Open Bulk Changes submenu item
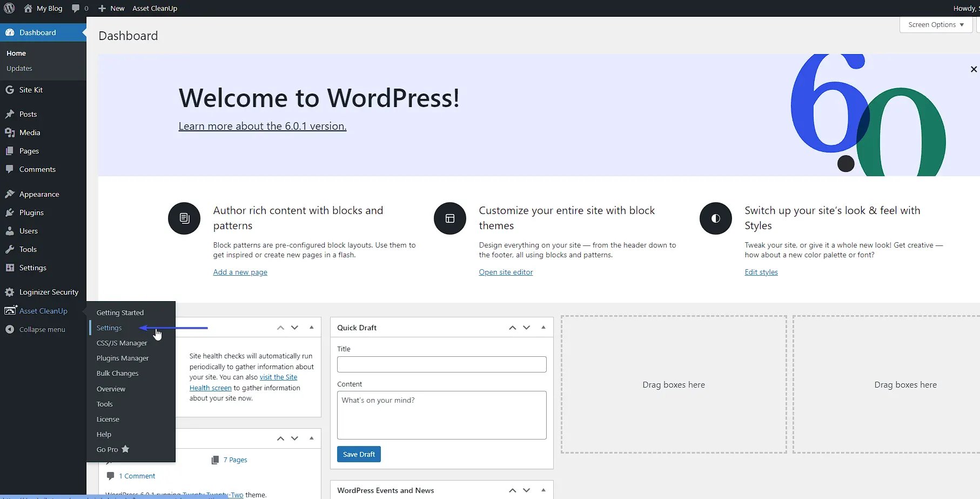The width and height of the screenshot is (980, 499). tap(117, 373)
